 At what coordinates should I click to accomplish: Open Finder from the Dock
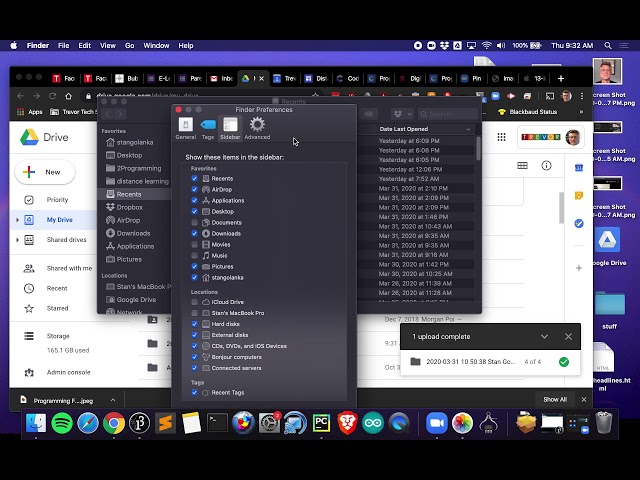click(36, 423)
